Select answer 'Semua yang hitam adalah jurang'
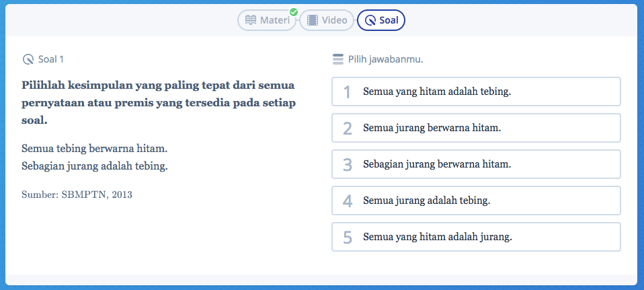 point(475,237)
